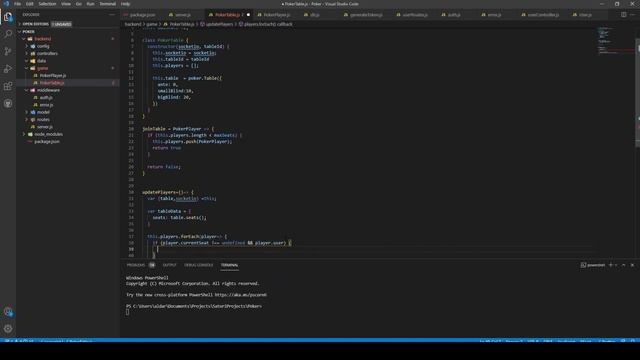Click the Explorer panel more actions ellipsis
The width and height of the screenshot is (640, 360).
[x=112, y=15]
